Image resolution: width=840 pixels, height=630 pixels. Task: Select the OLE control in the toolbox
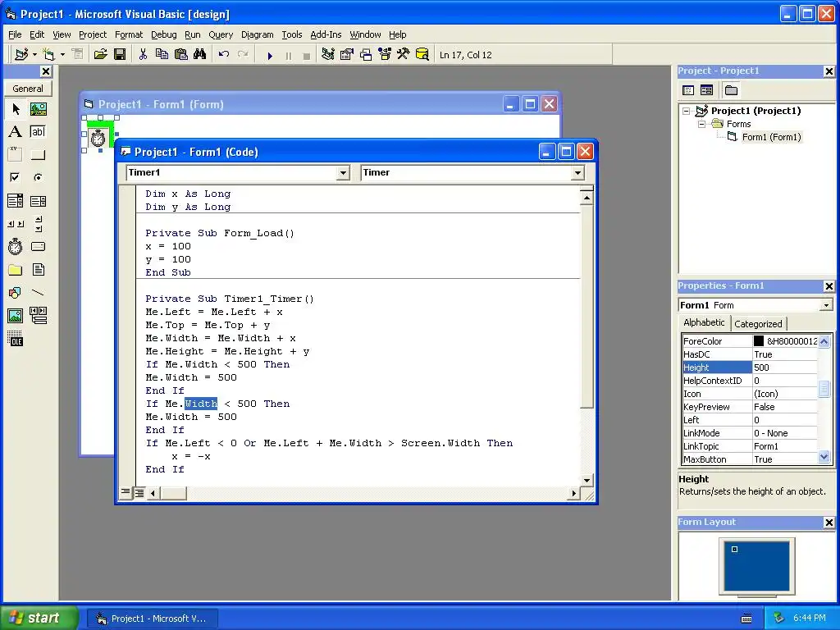tap(16, 339)
